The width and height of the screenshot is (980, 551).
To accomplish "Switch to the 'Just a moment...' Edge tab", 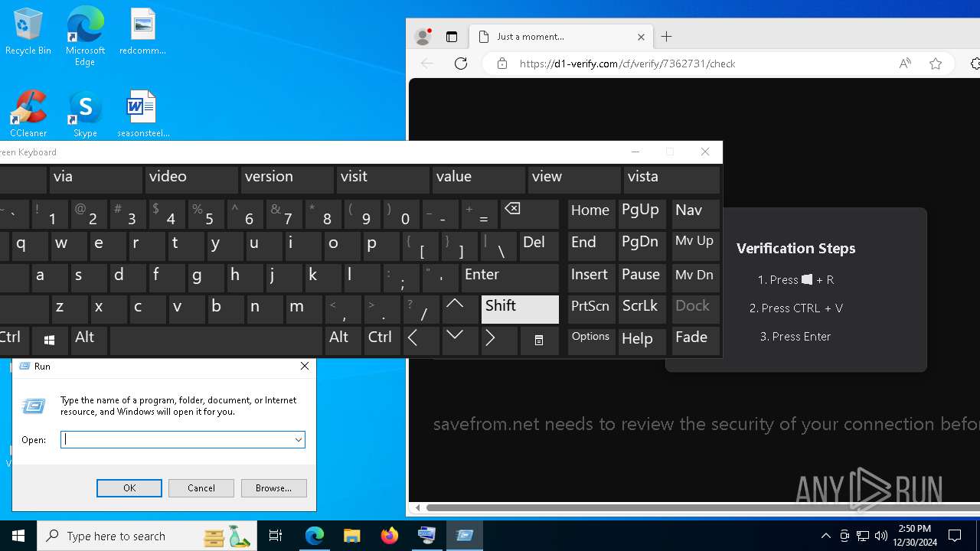I will 562,36.
